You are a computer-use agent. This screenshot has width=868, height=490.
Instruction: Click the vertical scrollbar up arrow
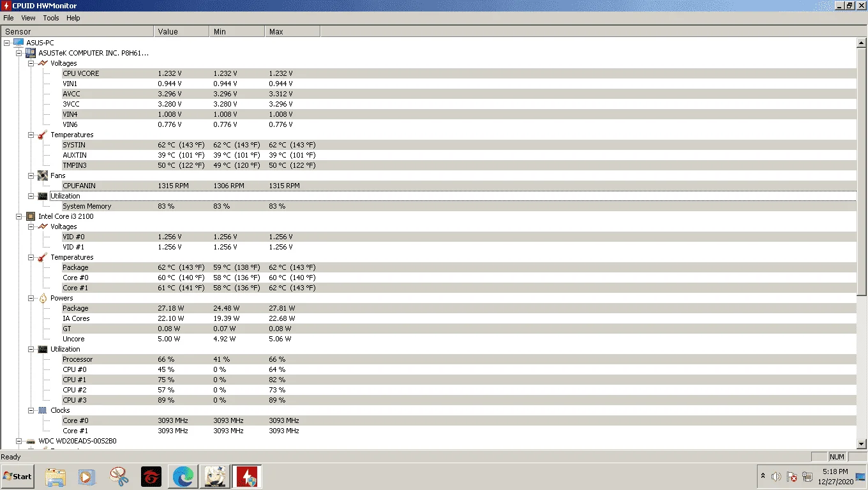[x=861, y=42]
